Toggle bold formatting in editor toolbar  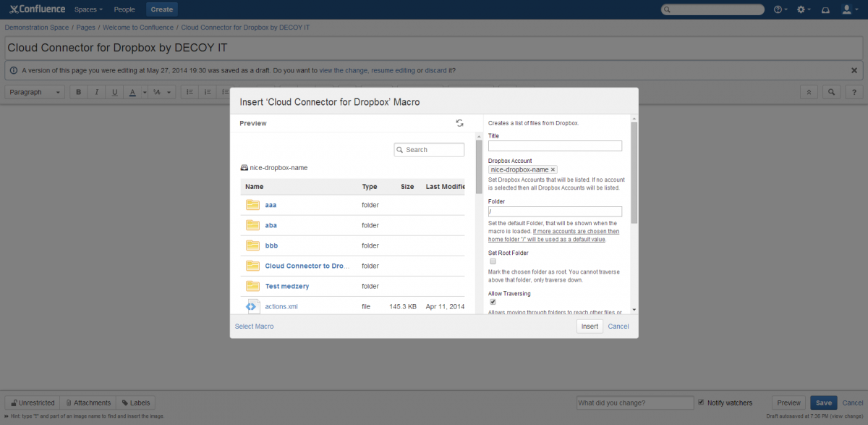[78, 93]
